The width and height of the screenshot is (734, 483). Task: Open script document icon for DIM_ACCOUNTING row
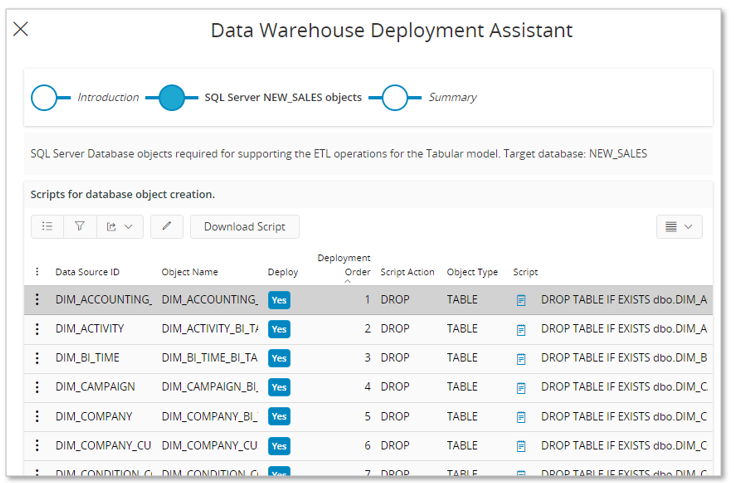[521, 300]
